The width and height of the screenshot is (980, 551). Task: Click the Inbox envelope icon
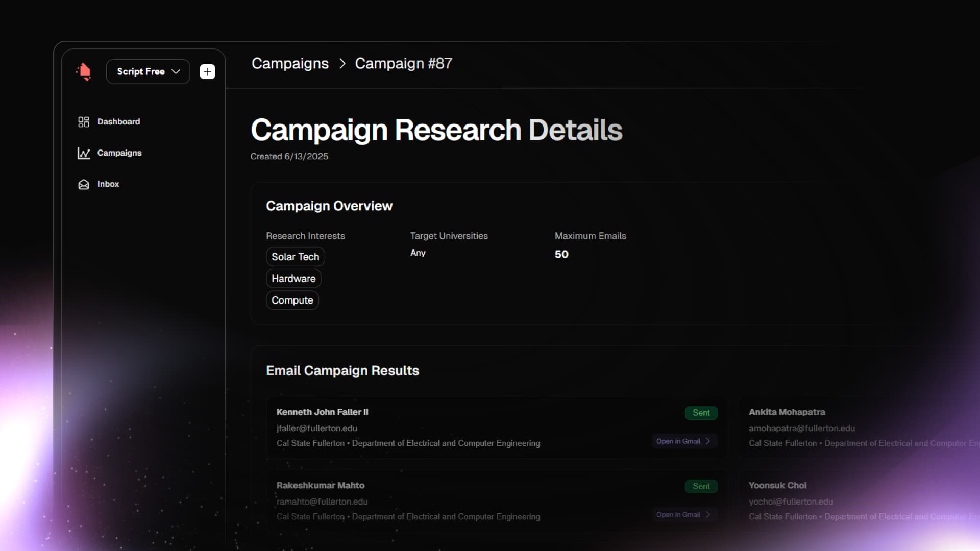[83, 184]
